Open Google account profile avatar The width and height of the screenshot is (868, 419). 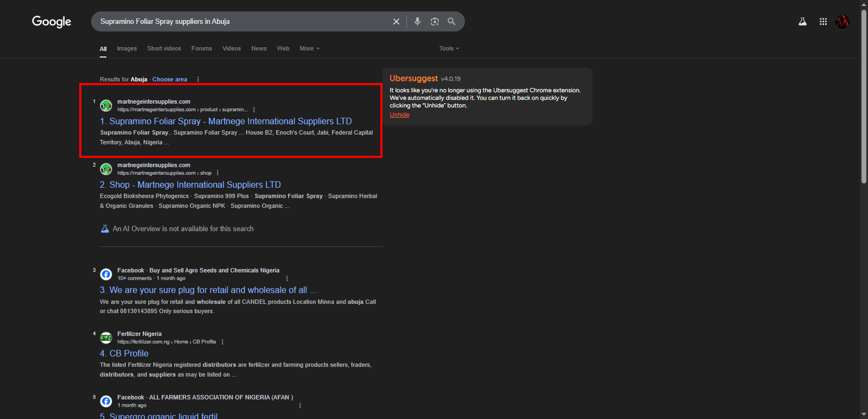pos(842,22)
